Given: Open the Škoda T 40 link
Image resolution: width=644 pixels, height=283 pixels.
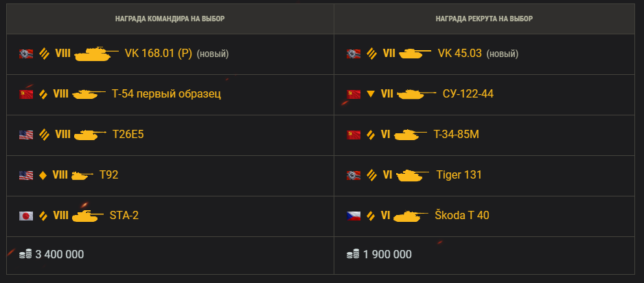Looking at the screenshot, I should coord(462,215).
